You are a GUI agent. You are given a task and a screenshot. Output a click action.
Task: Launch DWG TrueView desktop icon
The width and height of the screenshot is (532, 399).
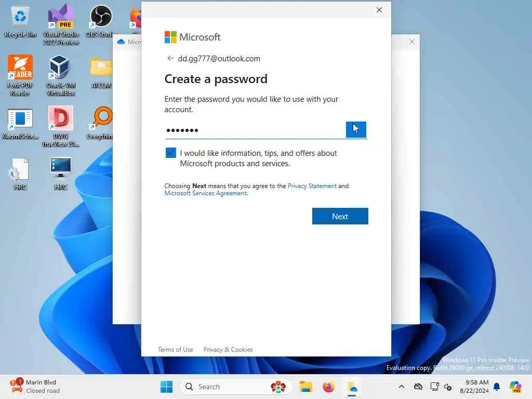tap(60, 126)
